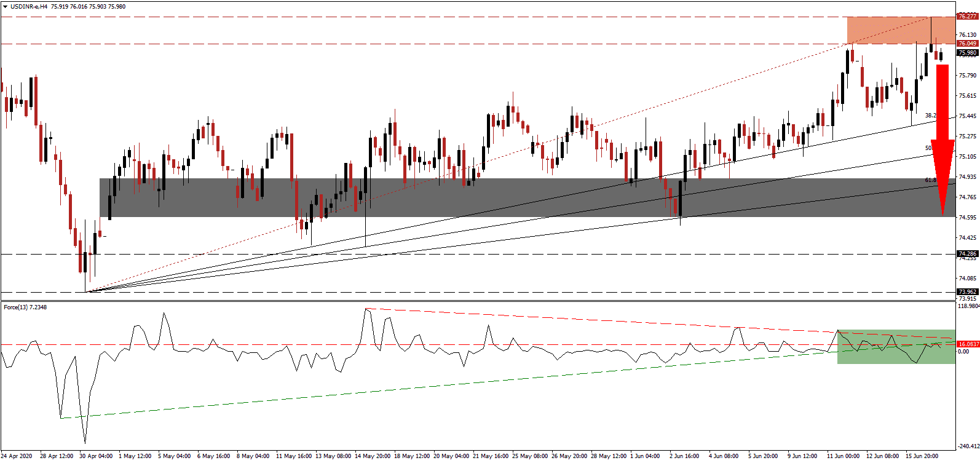Select the Force(13) 7.2348 indicator label

[25, 307]
